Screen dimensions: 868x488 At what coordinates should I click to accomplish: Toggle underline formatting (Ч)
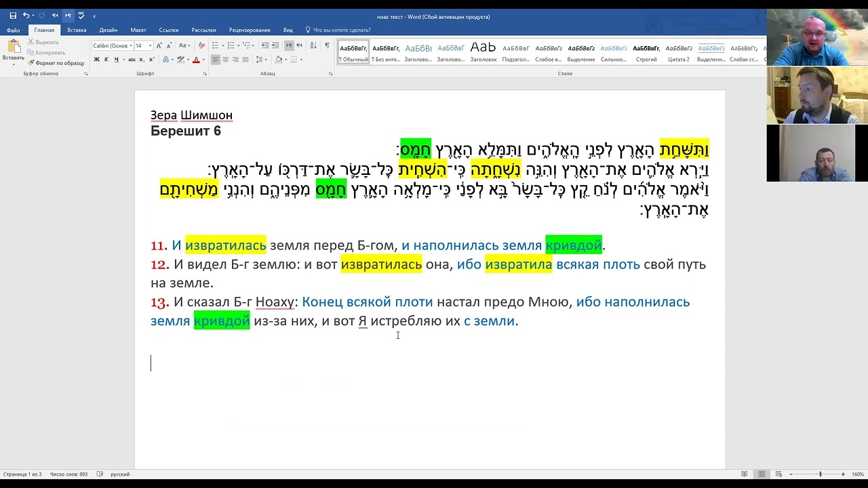[x=116, y=60]
